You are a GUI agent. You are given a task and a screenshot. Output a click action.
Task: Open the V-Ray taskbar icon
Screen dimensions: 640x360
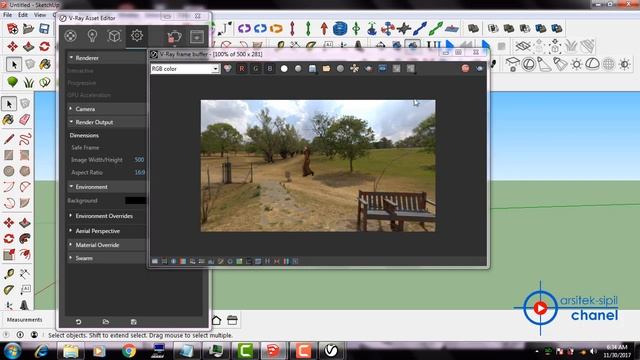coord(331,351)
